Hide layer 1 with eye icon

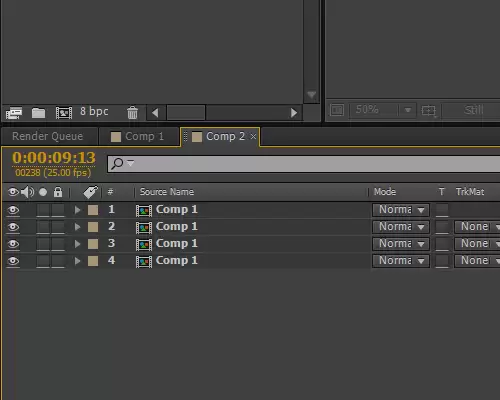pyautogui.click(x=13, y=210)
